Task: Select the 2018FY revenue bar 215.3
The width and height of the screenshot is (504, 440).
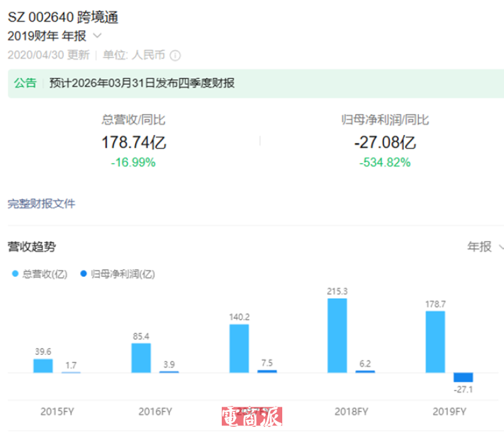Action: point(337,335)
